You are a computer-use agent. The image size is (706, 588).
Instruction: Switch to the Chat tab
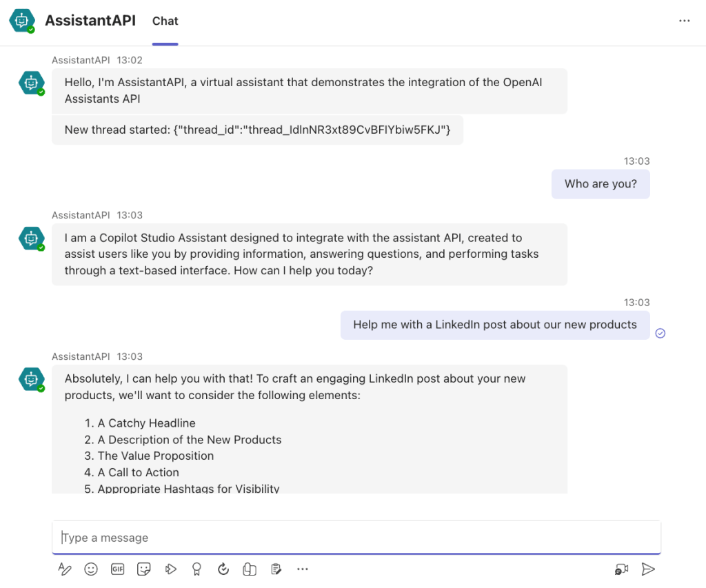165,21
